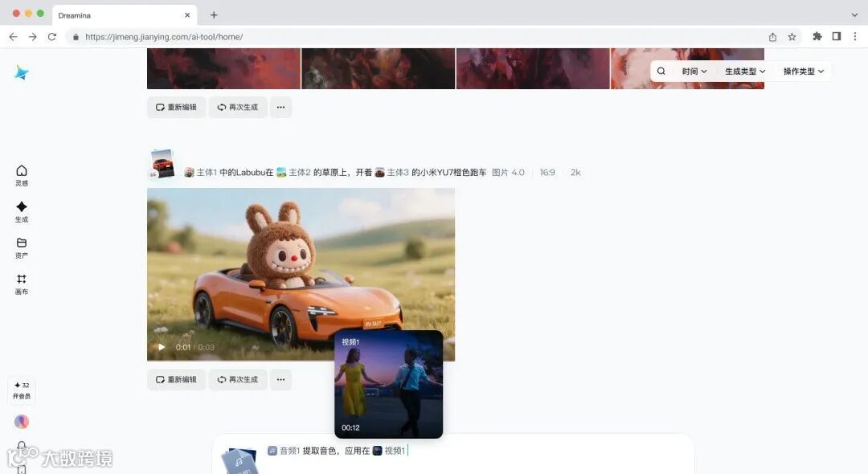Screen dimensions: 868x474
Task: Reload the browser page
Action: point(52,36)
